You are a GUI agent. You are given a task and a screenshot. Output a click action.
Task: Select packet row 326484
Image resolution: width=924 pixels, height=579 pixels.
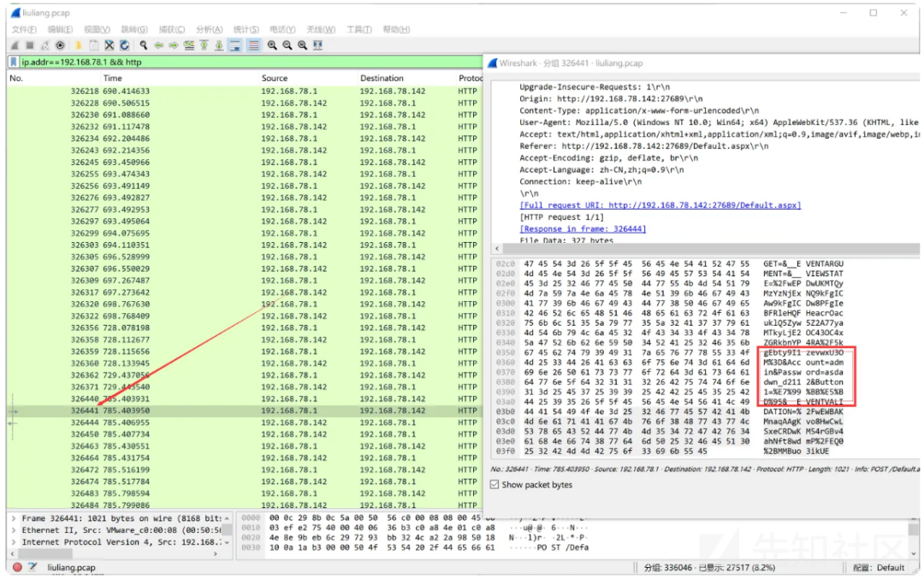tap(245, 505)
